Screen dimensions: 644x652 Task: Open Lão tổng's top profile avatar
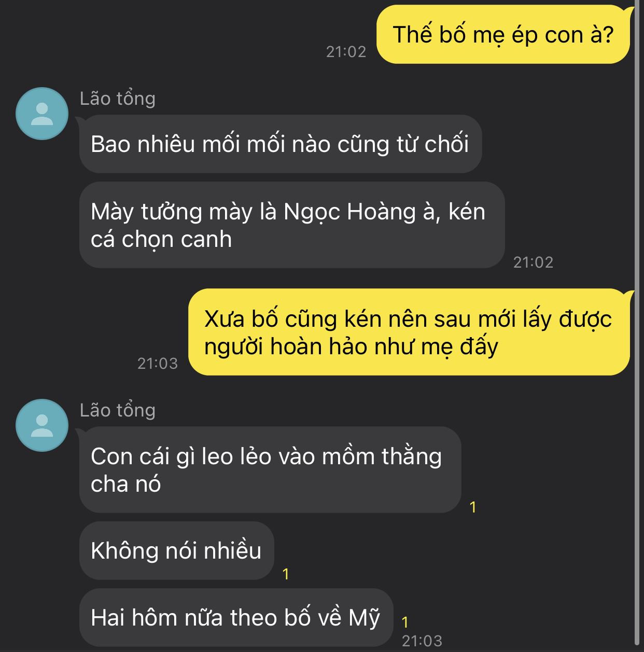(x=42, y=114)
